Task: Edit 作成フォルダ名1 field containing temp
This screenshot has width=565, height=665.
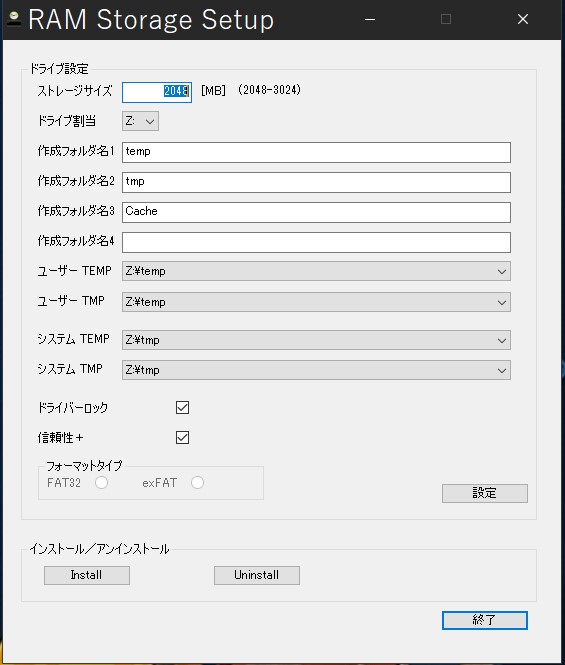Action: pos(316,152)
